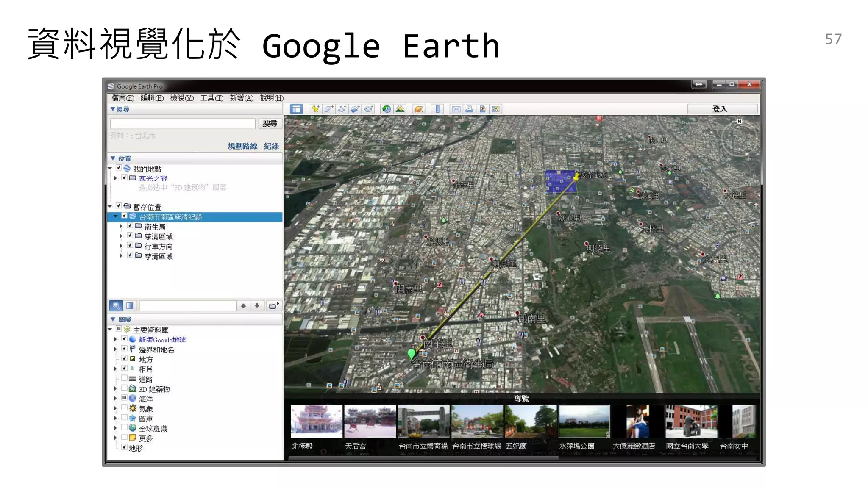Click View in Google Maps icon
This screenshot has width=868, height=488.
coord(495,109)
